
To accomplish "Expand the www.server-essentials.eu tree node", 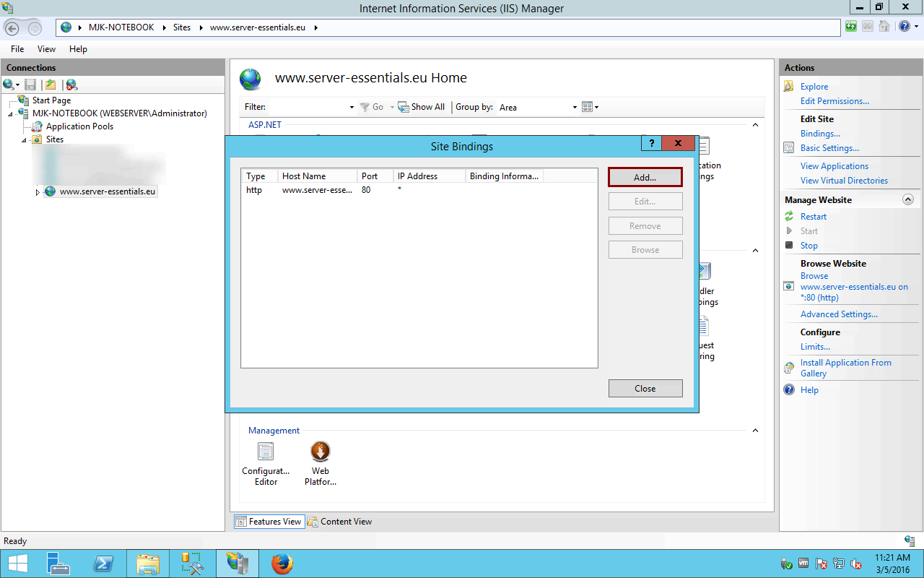I will point(38,192).
